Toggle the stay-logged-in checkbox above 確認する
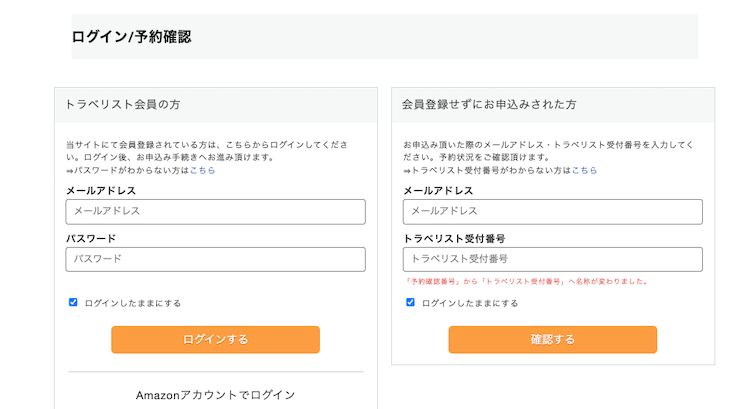 [410, 302]
